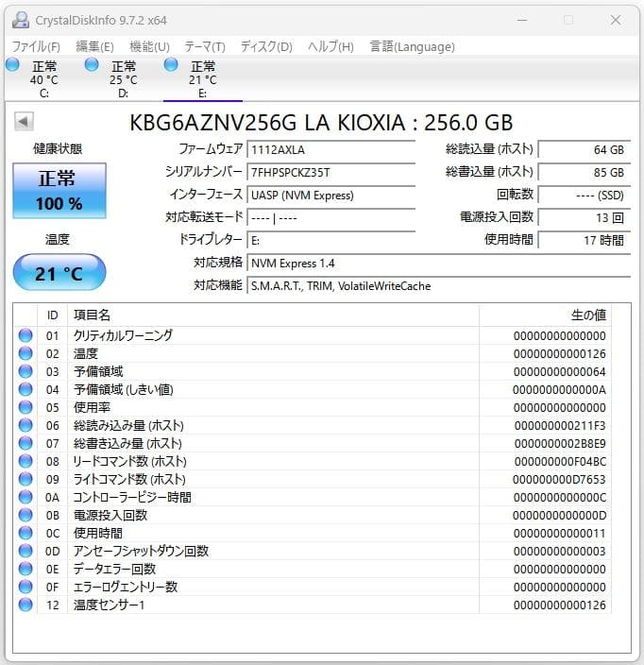This screenshot has width=644, height=665.
Task: Select disk C: tab at 40 °C
Action: (x=44, y=79)
